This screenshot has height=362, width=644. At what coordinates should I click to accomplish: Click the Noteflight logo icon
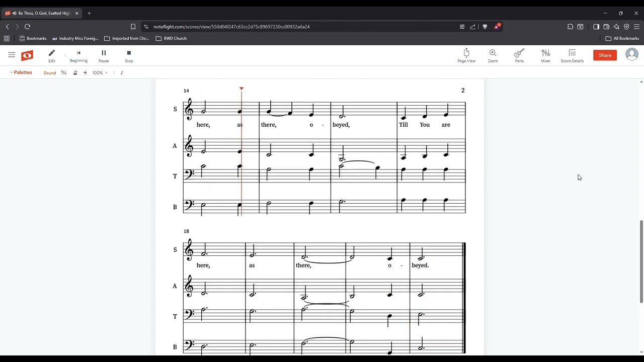pos(27,55)
